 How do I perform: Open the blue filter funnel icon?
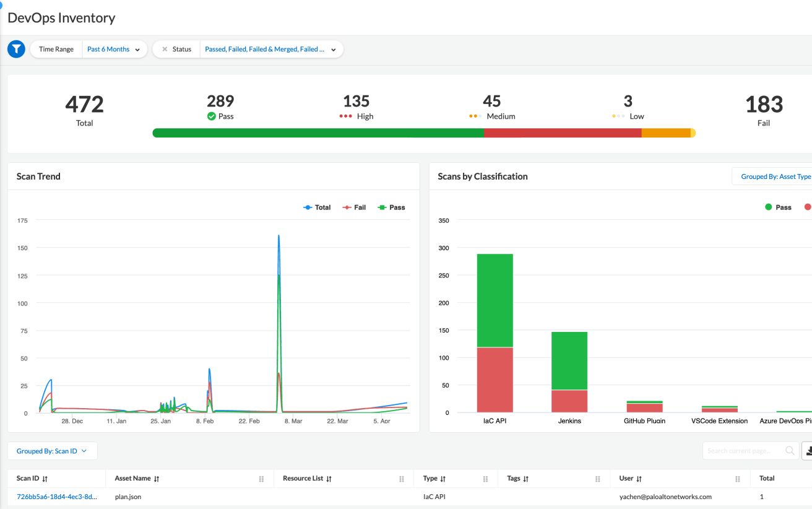point(15,48)
